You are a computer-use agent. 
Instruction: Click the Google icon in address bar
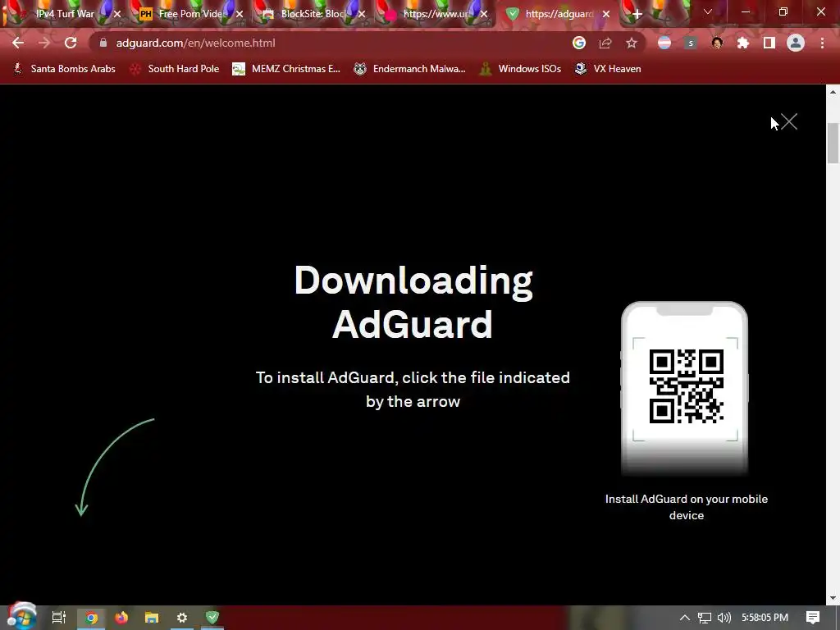point(579,43)
